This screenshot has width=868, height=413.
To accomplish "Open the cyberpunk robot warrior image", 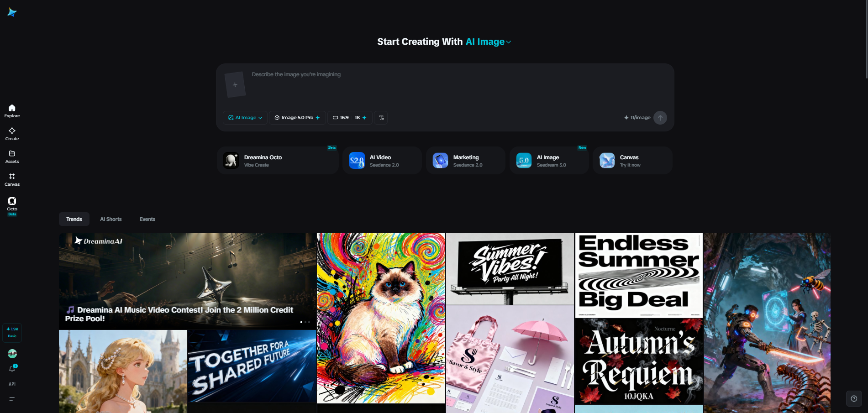I will click(x=767, y=323).
